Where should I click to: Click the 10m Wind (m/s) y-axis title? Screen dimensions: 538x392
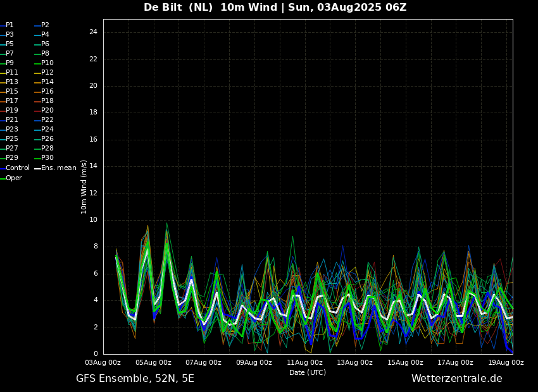coord(84,187)
